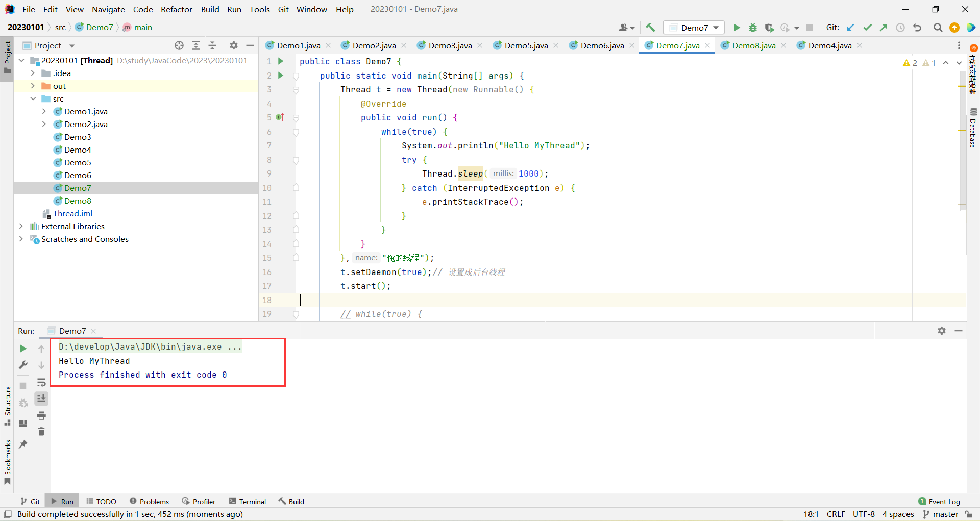Hide the Project panel with minus icon
This screenshot has height=521, width=980.
point(250,45)
